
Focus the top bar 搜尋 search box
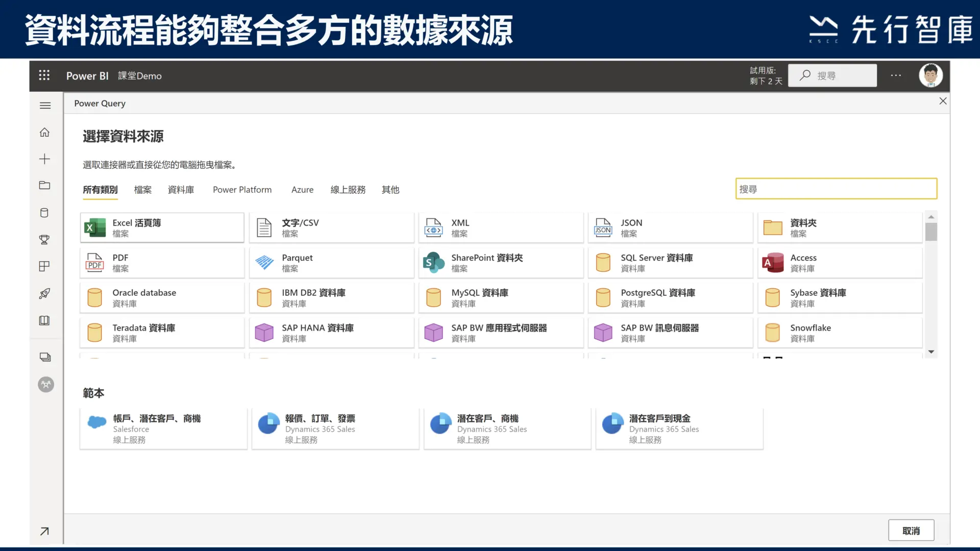(832, 76)
